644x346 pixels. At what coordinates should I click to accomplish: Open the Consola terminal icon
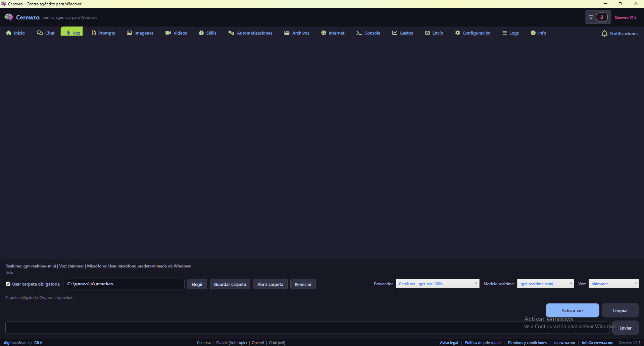click(359, 33)
